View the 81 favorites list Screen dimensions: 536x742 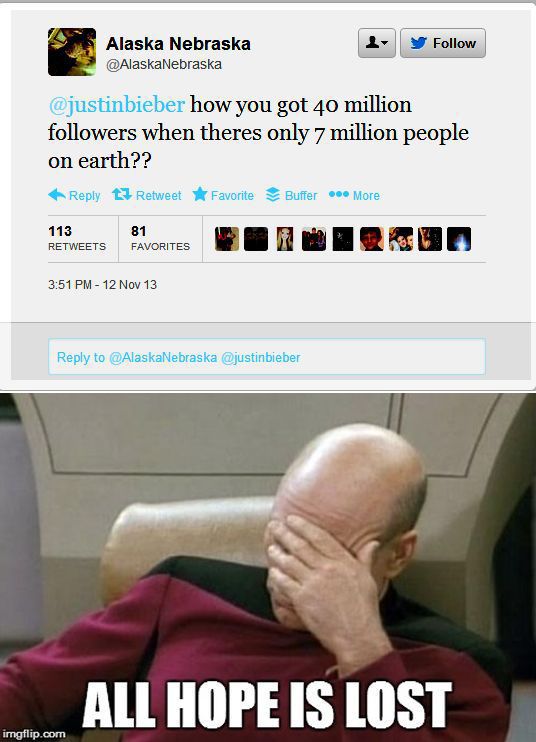pyautogui.click(x=160, y=238)
